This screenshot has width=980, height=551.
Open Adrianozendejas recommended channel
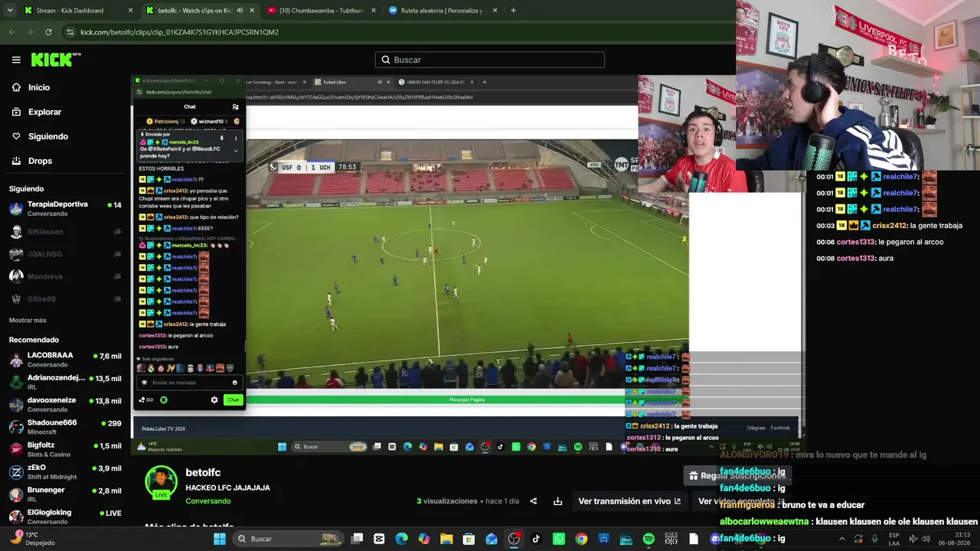point(65,382)
